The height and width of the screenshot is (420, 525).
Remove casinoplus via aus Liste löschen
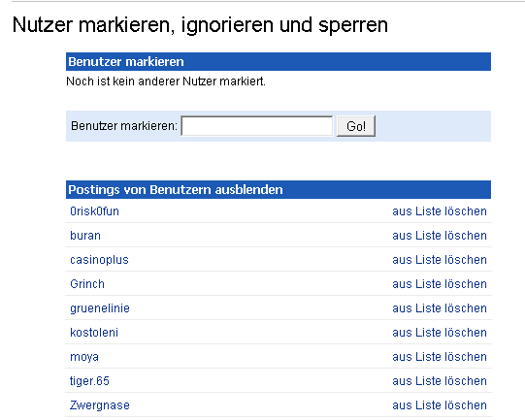coord(440,260)
